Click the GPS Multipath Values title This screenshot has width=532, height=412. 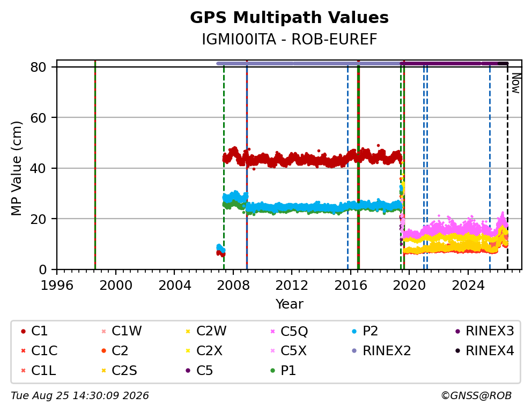pos(289,18)
